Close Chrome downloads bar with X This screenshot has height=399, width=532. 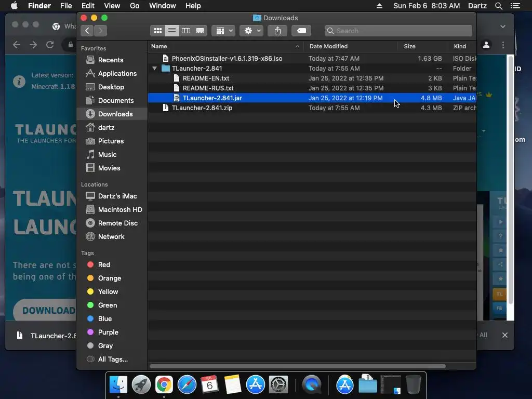point(505,335)
